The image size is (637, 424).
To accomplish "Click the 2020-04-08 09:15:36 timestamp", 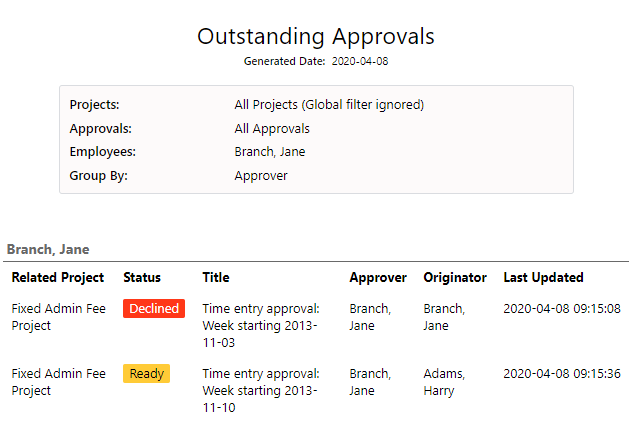I will click(562, 374).
